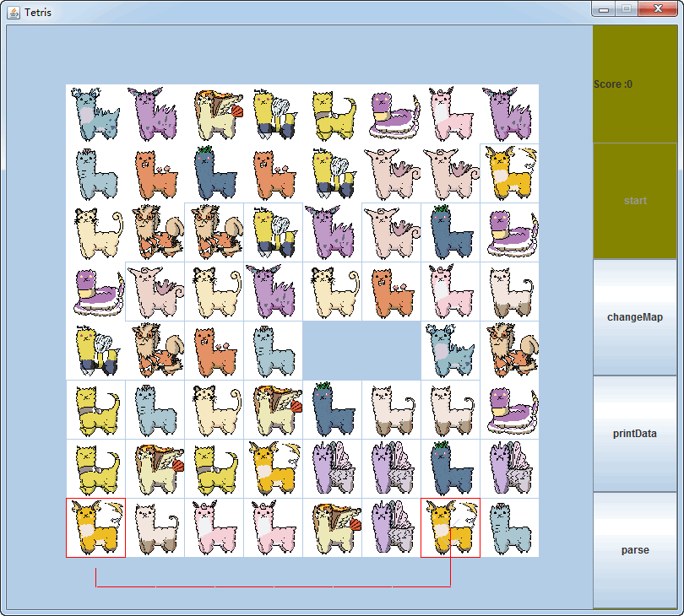Select the dark blue leafy alpaca in third row
Screen dimensions: 684x616
click(x=450, y=232)
